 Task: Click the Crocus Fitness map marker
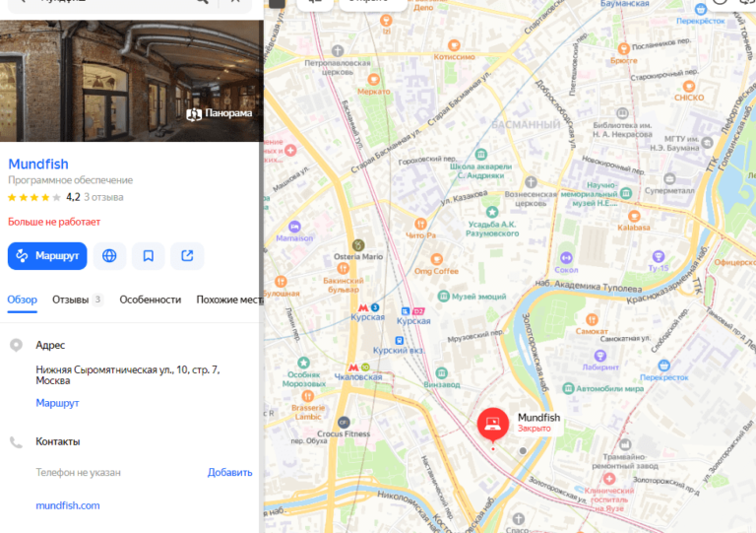(344, 421)
